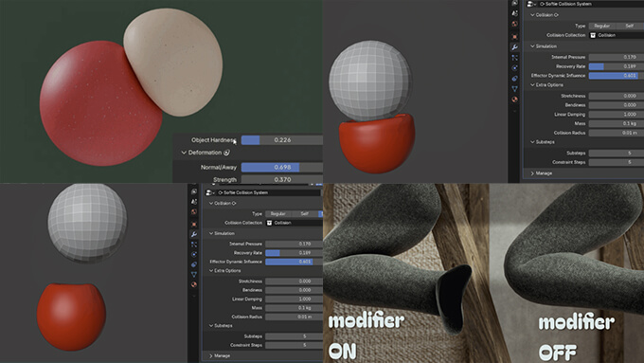This screenshot has width=644, height=363.
Task: Open World properties tab in upper-right panel
Action: (514, 24)
